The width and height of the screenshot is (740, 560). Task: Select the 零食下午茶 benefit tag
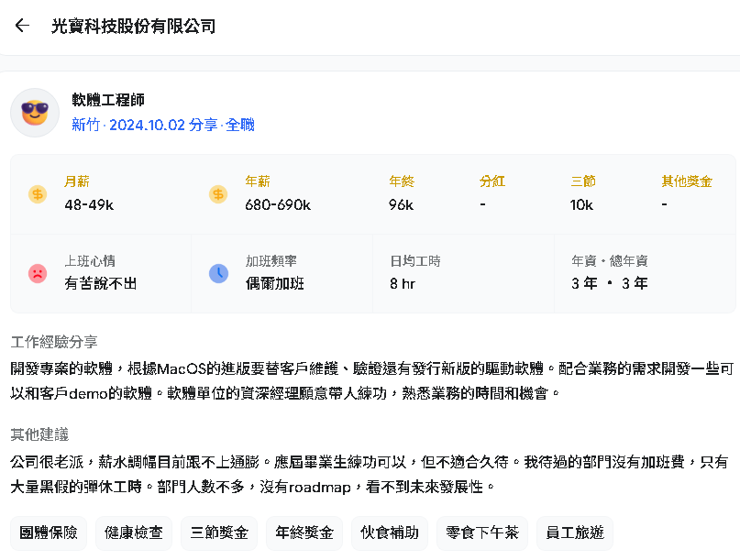[x=481, y=533]
